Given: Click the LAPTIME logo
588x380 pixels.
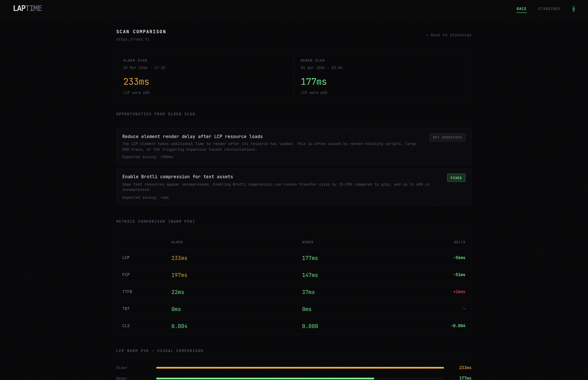Looking at the screenshot, I should coord(28,8).
